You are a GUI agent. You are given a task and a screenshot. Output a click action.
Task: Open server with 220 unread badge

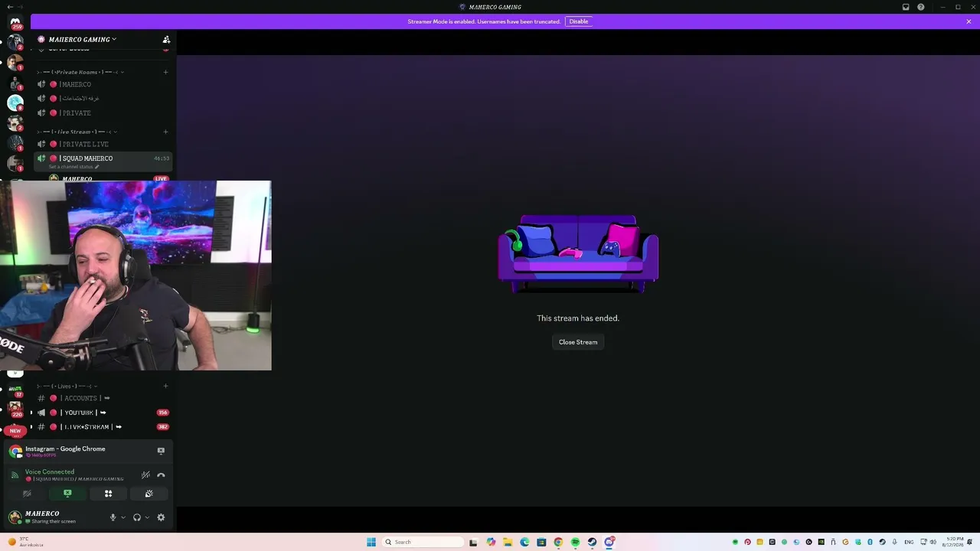(15, 408)
